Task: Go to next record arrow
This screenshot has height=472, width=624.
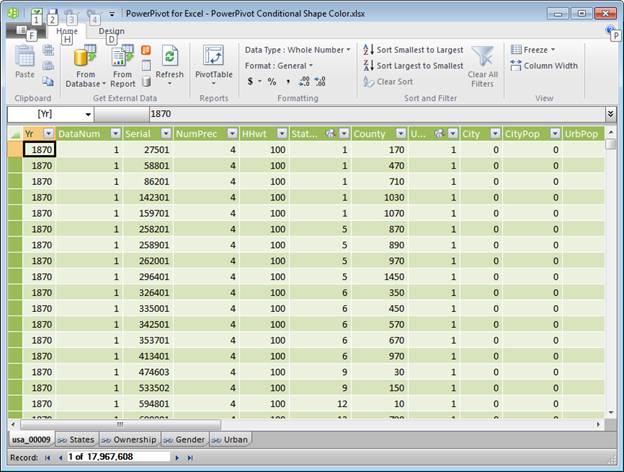Action: click(178, 457)
